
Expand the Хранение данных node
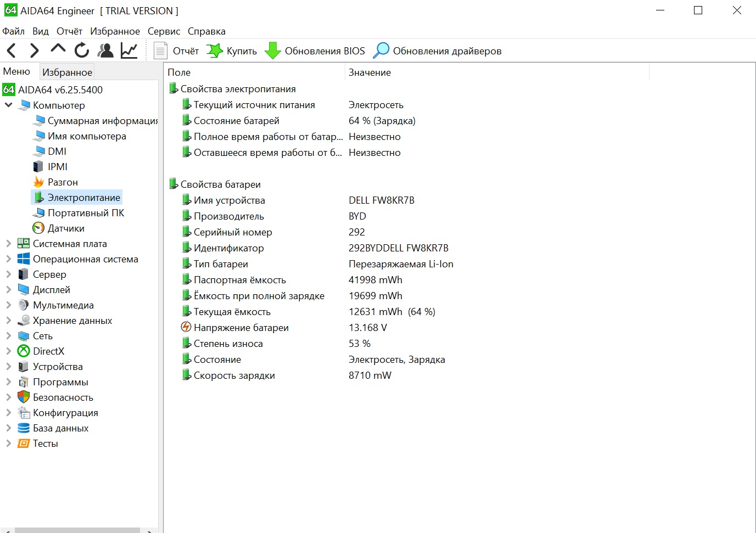(x=8, y=320)
